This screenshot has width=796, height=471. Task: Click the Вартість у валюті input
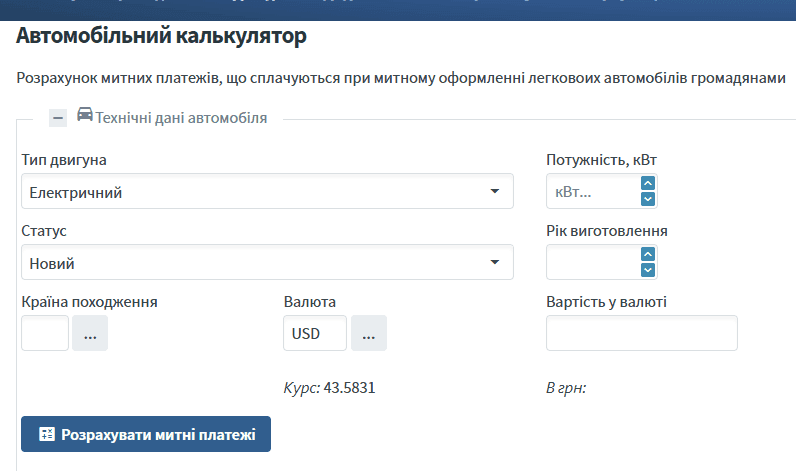[641, 334]
